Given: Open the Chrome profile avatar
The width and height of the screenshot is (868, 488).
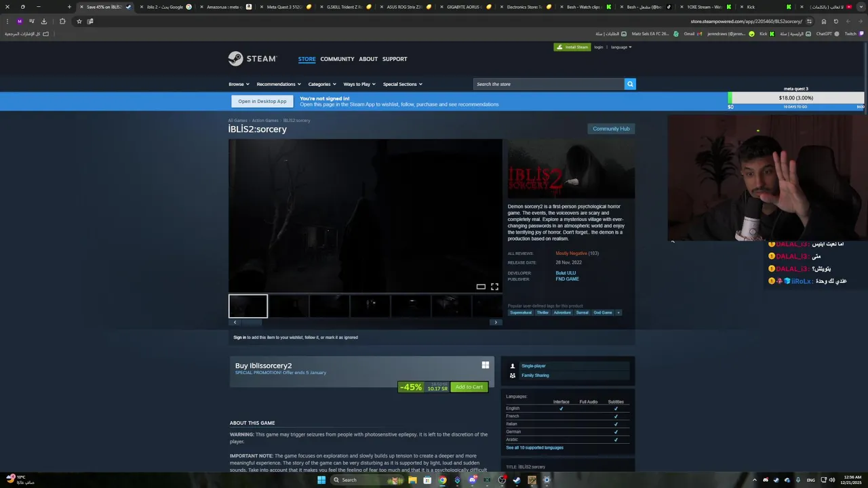Looking at the screenshot, I should (20, 21).
